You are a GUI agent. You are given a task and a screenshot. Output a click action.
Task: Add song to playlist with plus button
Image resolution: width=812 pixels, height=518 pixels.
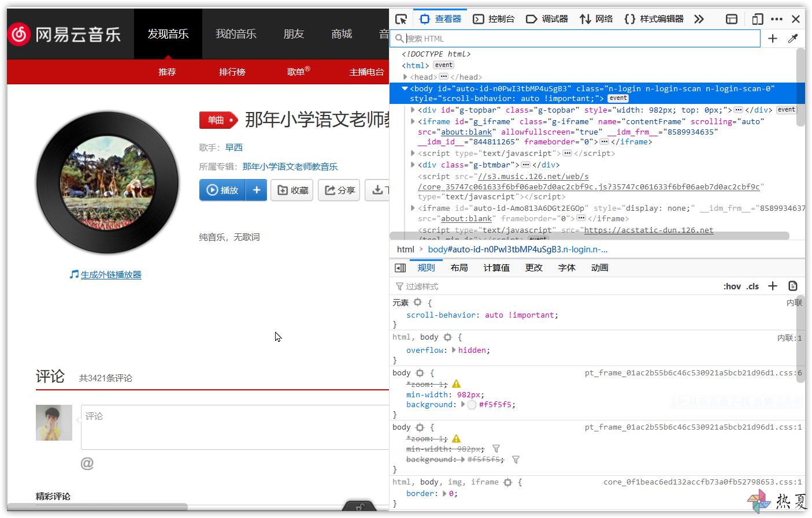coord(257,190)
